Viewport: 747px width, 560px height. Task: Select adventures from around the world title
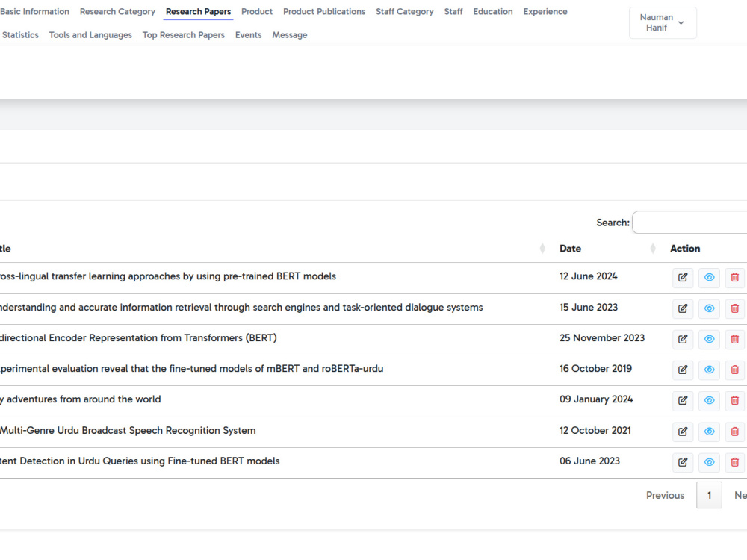point(81,399)
